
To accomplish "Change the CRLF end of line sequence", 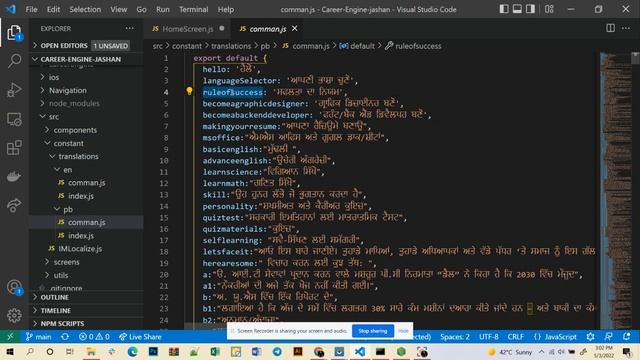I will tap(516, 337).
